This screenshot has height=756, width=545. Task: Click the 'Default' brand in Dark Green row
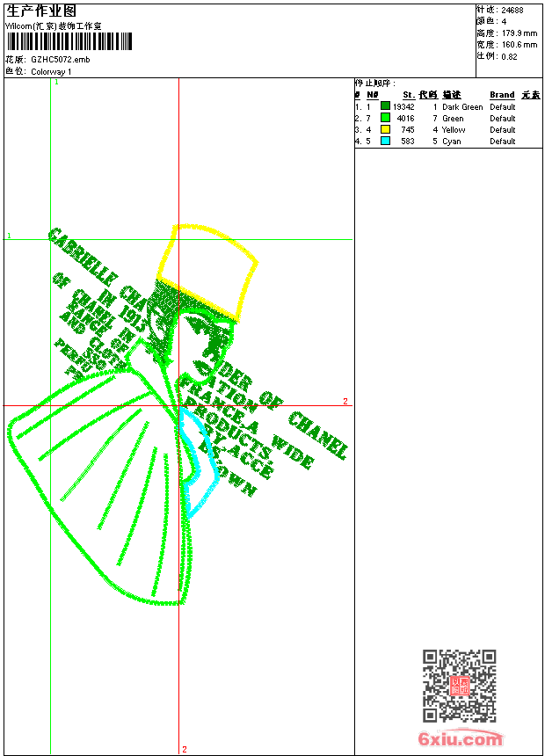(502, 107)
